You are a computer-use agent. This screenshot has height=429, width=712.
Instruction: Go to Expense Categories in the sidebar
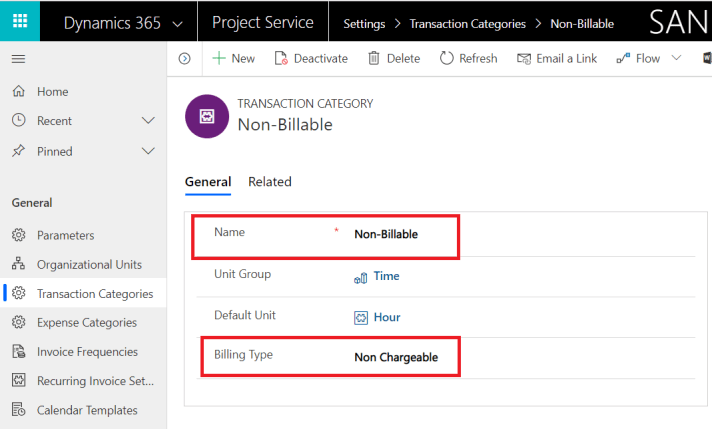tap(86, 322)
